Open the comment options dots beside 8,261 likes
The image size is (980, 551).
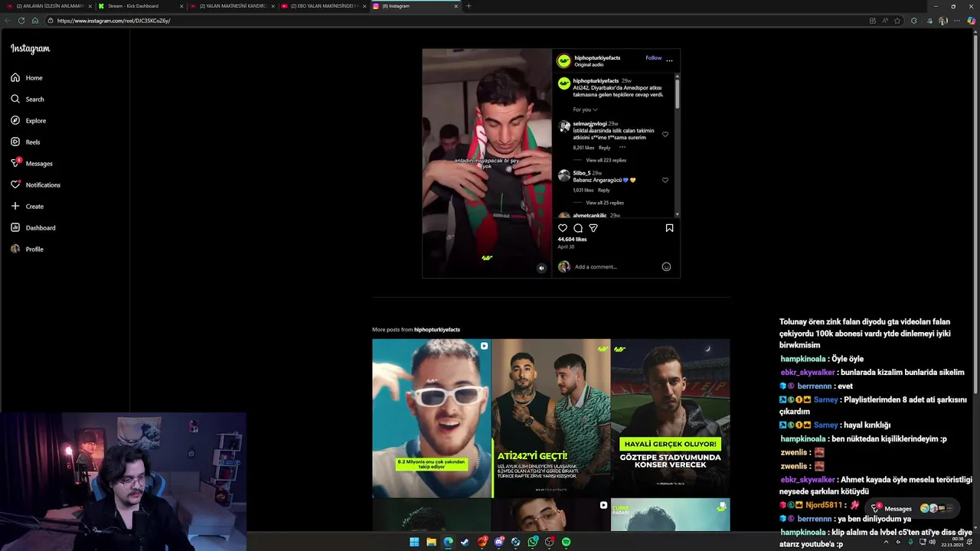point(622,147)
